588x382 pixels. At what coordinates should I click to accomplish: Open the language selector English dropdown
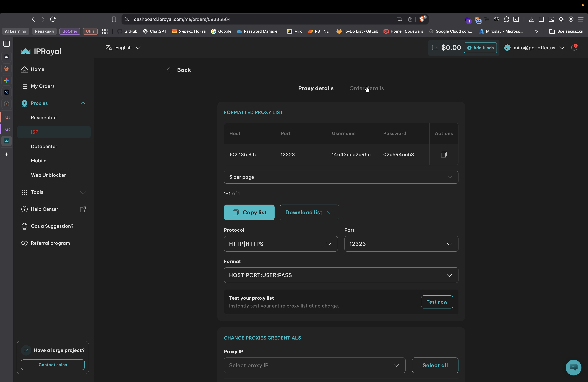click(123, 48)
